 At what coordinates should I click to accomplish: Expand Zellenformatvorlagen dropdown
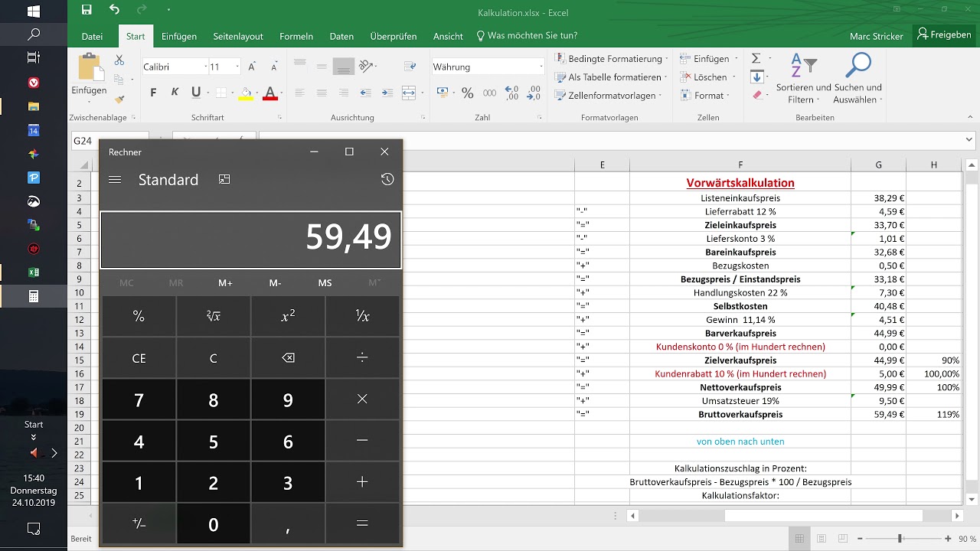point(661,96)
